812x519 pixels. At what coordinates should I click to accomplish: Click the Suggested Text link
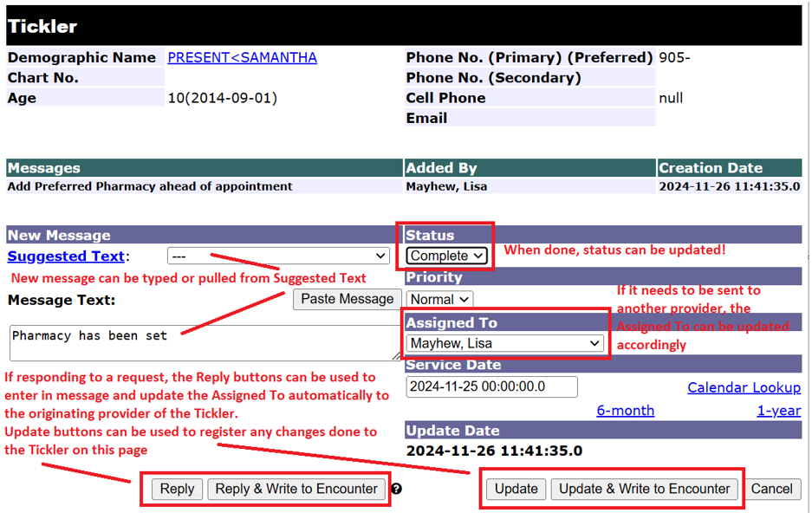(x=66, y=256)
